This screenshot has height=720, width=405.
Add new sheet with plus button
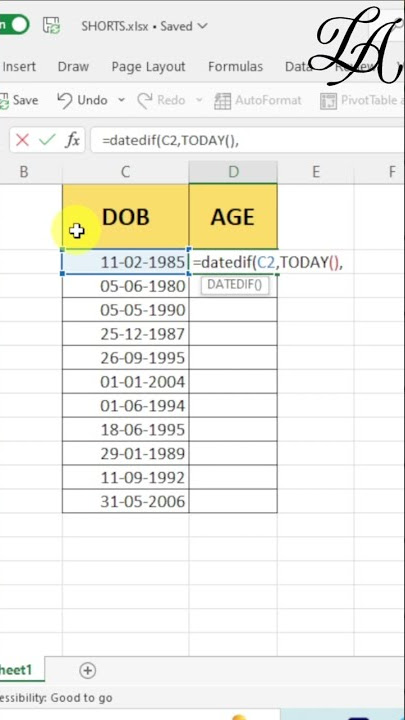tap(87, 670)
